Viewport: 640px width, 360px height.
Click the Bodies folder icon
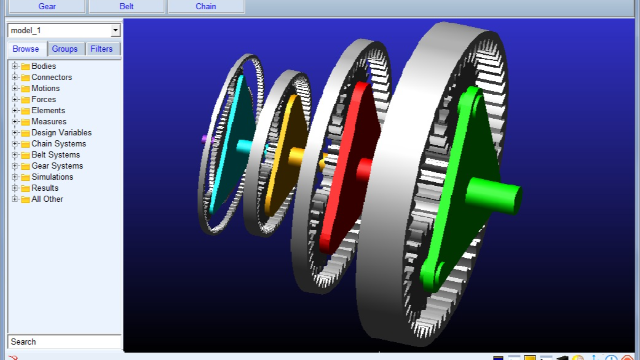[25, 66]
